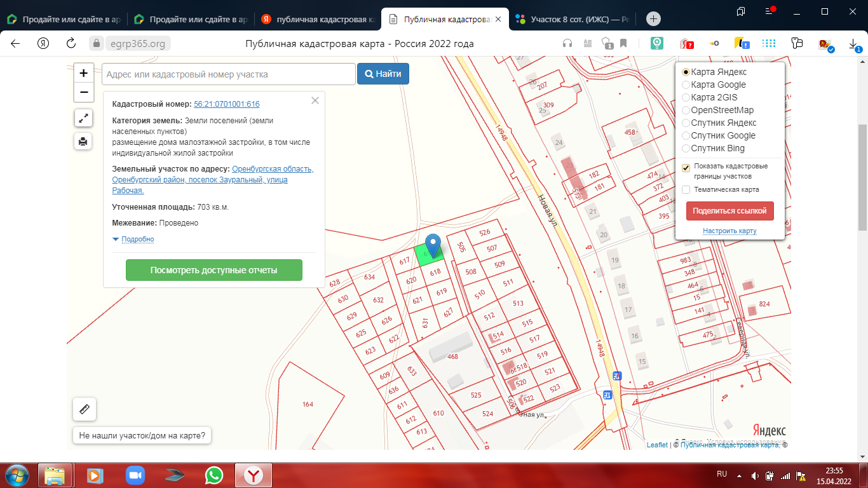Image resolution: width=868 pixels, height=488 pixels.
Task: Select the Спутник Google radio option
Action: [x=686, y=135]
